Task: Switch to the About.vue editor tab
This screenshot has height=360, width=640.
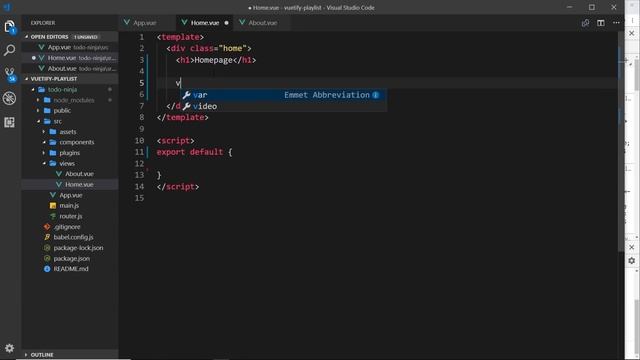Action: pos(262,23)
